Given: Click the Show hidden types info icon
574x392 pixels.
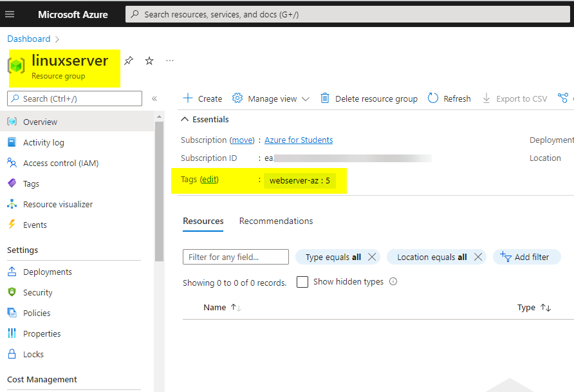Looking at the screenshot, I should point(393,281).
